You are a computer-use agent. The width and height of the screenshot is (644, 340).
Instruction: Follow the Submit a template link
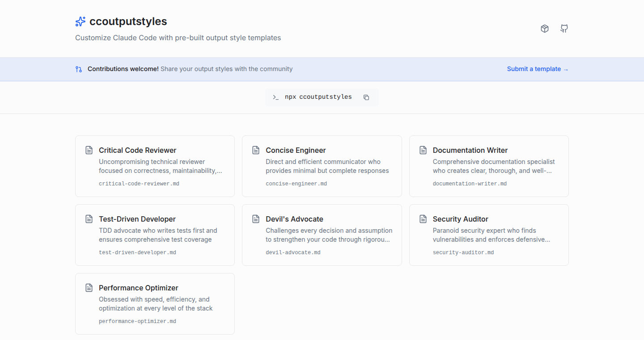[538, 69]
